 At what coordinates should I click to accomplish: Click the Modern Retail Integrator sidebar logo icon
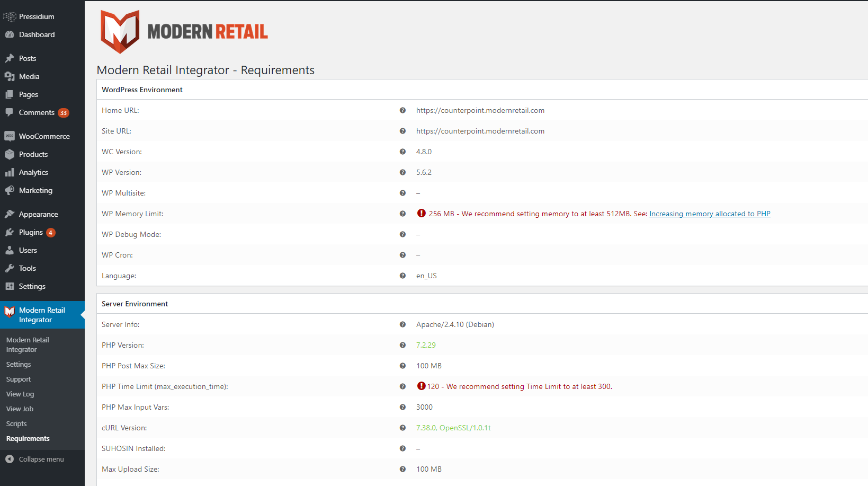(x=10, y=312)
